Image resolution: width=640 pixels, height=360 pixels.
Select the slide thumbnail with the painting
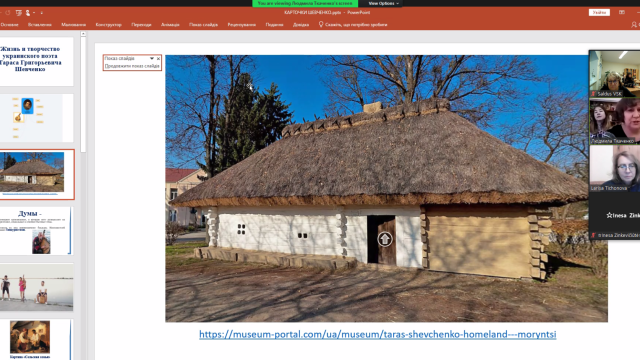[36, 340]
